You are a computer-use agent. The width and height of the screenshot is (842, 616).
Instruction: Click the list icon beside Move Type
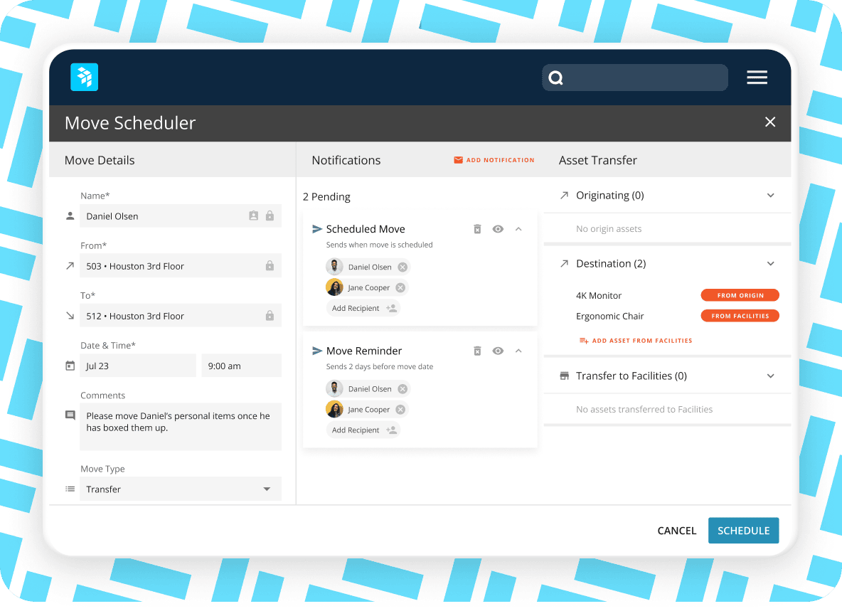click(69, 489)
